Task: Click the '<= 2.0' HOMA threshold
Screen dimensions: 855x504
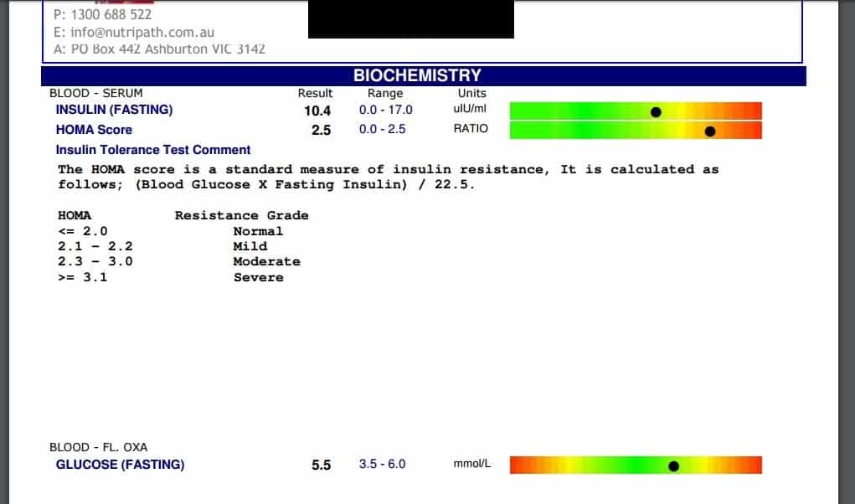Action: click(x=83, y=231)
